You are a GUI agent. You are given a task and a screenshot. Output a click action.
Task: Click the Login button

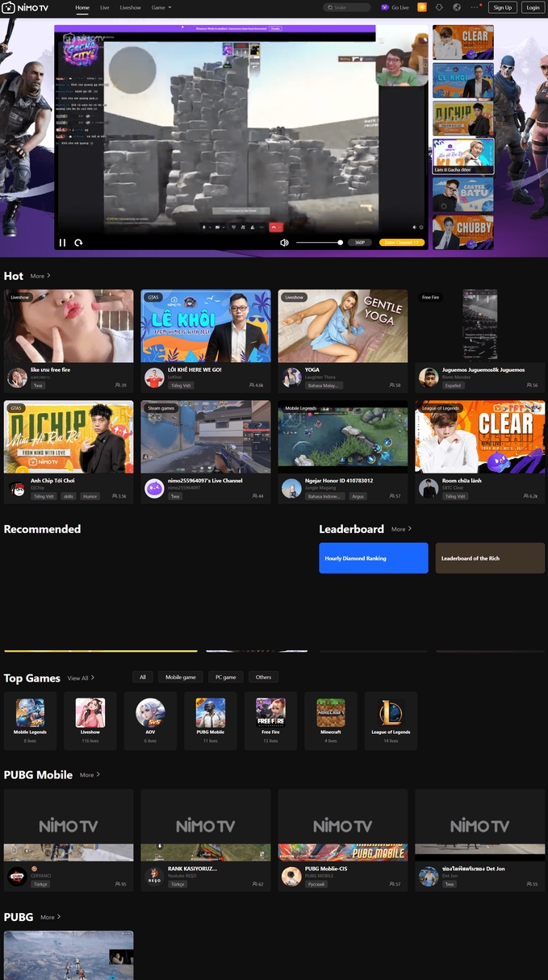pos(533,7)
